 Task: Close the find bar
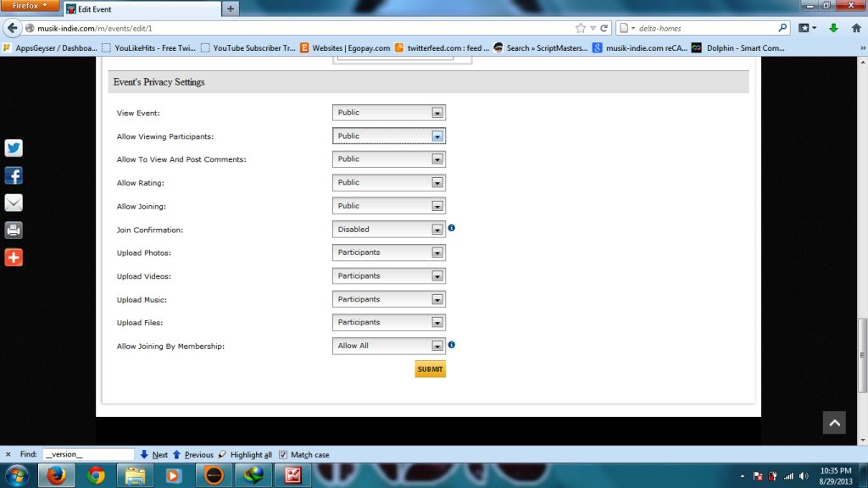(8, 454)
